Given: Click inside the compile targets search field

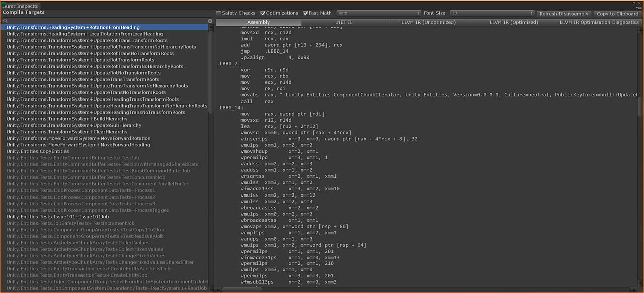Looking at the screenshot, I should point(101,21).
